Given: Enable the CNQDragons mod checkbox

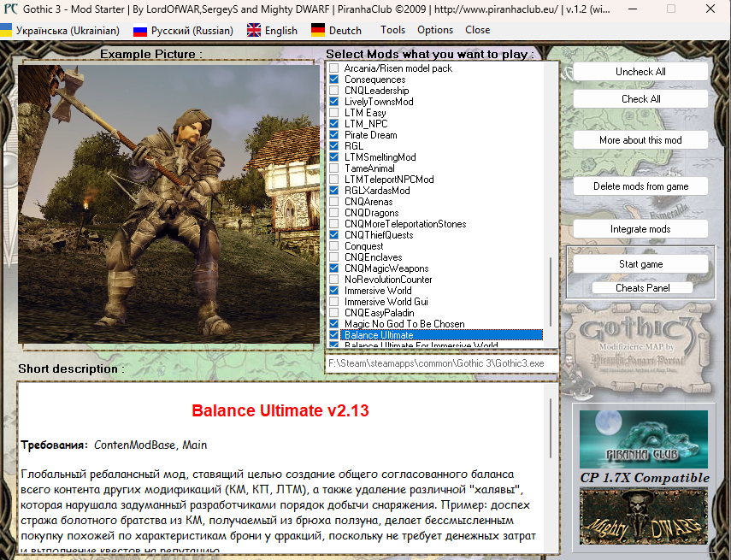Looking at the screenshot, I should [334, 213].
